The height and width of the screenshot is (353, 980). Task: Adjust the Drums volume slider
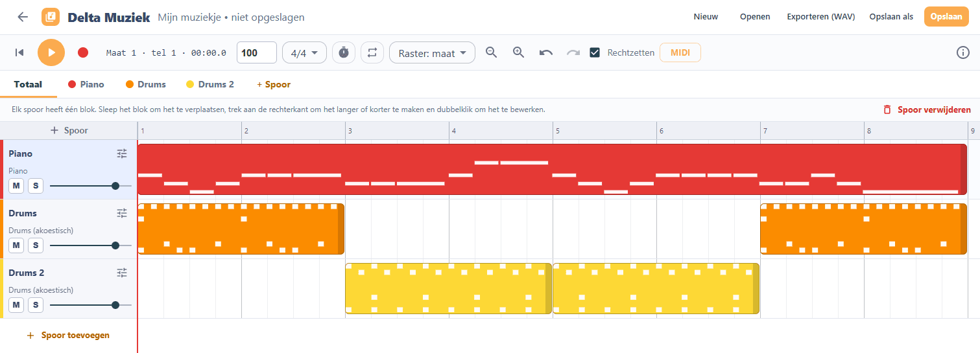[x=91, y=245]
